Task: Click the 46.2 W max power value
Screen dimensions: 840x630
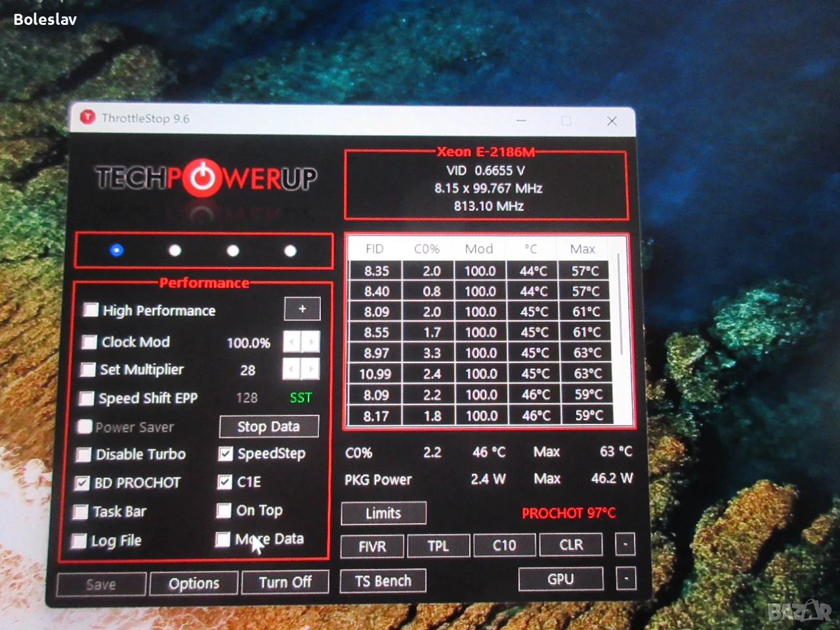Action: (x=612, y=478)
